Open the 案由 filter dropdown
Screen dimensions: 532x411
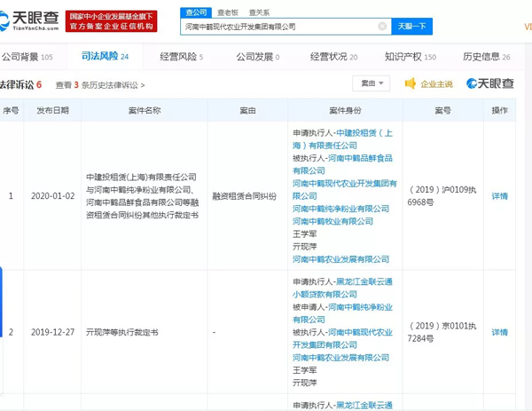(x=370, y=83)
